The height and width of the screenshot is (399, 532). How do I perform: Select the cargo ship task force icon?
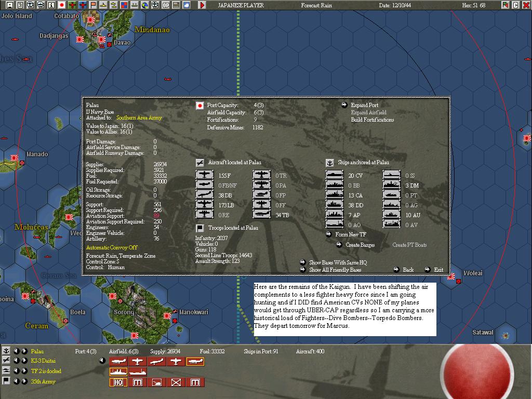point(138,372)
